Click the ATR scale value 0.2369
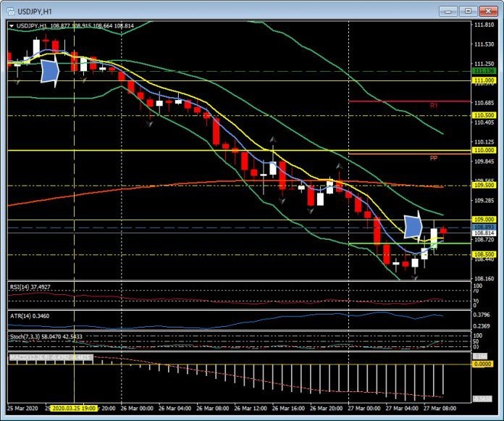 (x=482, y=326)
